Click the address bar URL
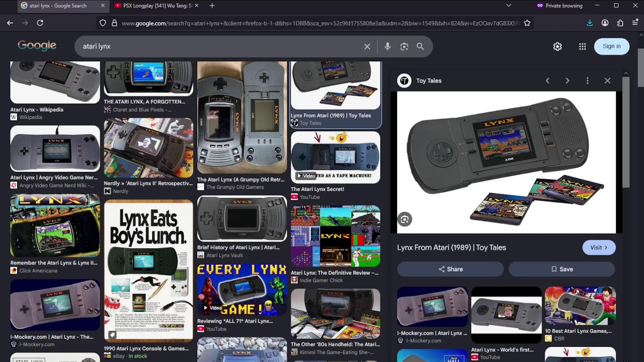Screen dimensions: 644x362 coord(320,23)
